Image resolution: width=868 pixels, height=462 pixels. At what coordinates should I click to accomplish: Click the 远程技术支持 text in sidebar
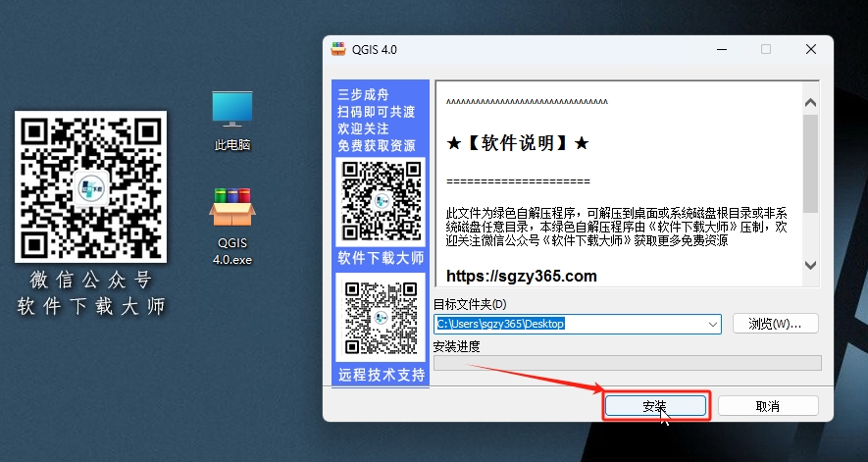[x=382, y=375]
